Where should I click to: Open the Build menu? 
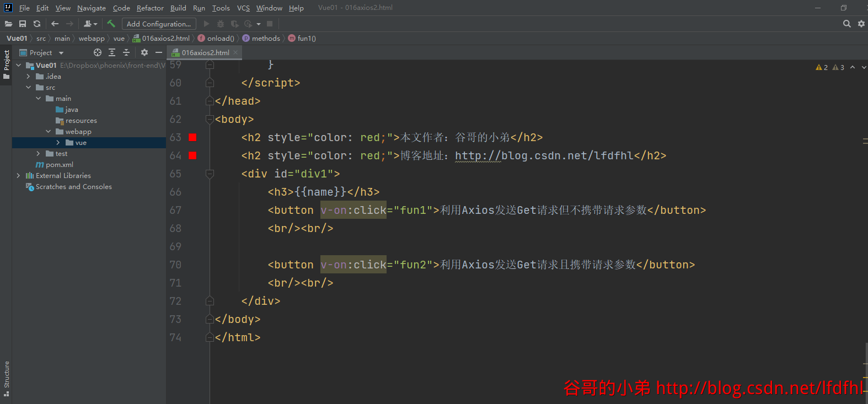coord(178,8)
